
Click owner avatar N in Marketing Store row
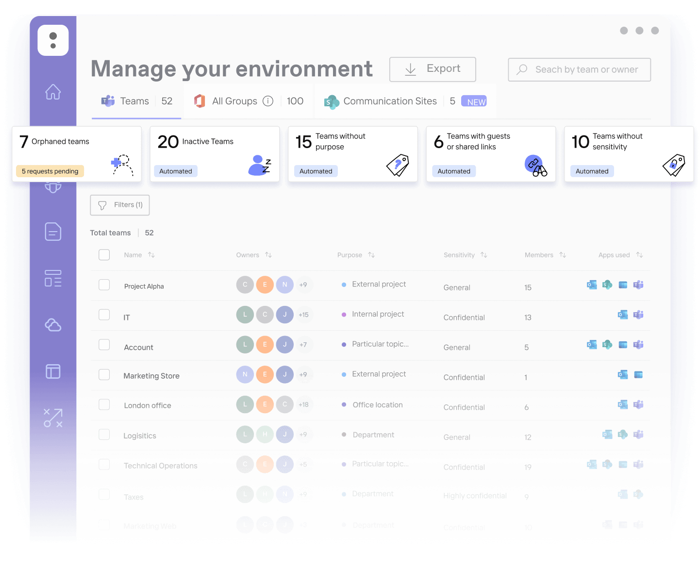(245, 374)
